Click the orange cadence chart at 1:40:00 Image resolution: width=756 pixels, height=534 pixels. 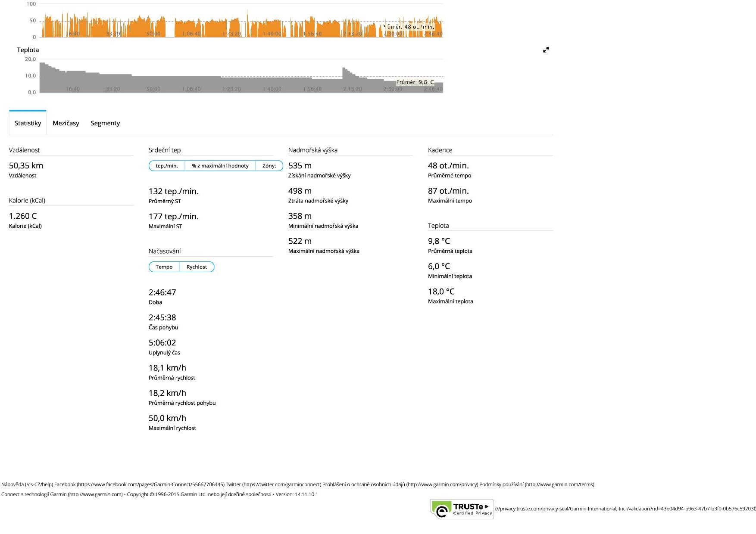(272, 28)
